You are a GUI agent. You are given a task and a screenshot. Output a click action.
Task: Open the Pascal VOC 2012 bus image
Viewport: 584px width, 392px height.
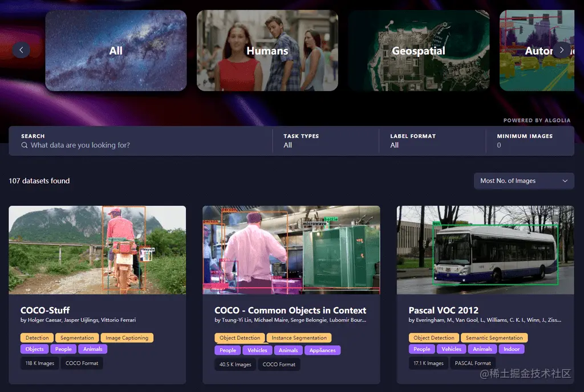[485, 250]
